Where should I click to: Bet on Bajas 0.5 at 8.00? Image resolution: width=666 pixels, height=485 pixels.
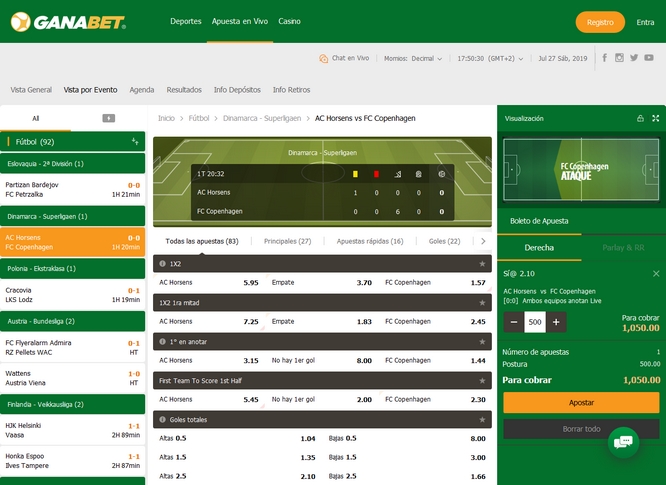tap(406, 438)
